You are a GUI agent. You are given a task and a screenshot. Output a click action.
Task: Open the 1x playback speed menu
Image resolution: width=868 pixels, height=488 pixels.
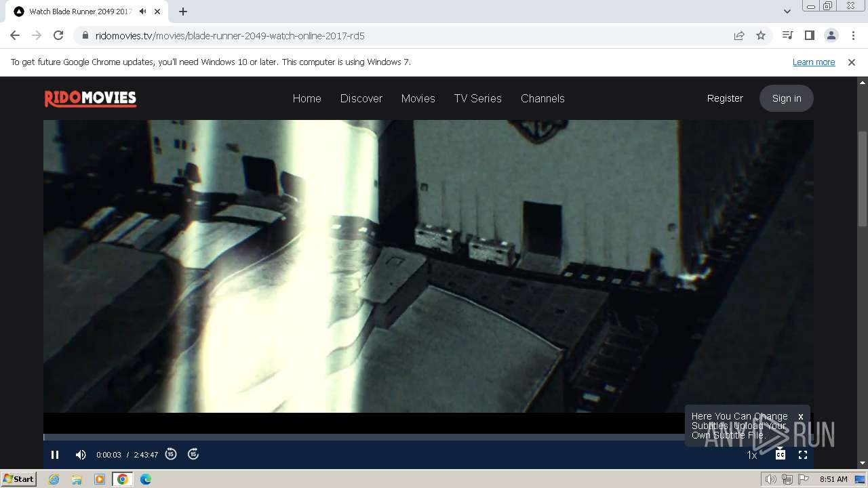[752, 455]
